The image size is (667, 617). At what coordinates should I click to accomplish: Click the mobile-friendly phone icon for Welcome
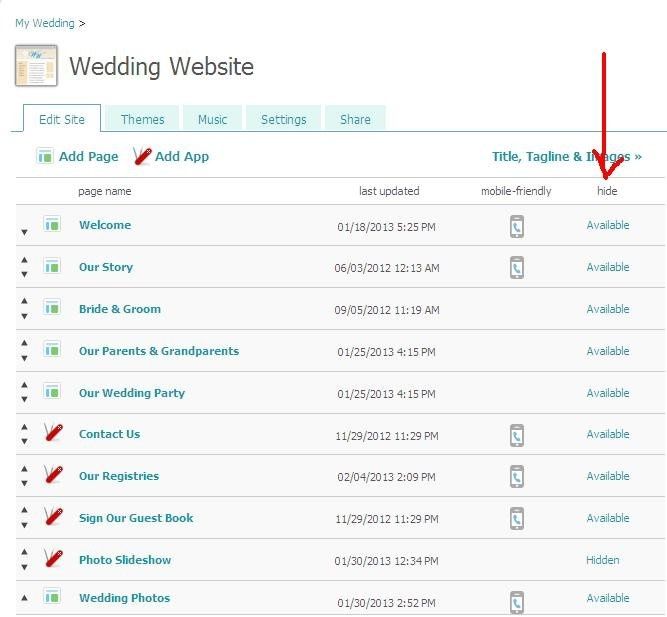[x=516, y=226]
